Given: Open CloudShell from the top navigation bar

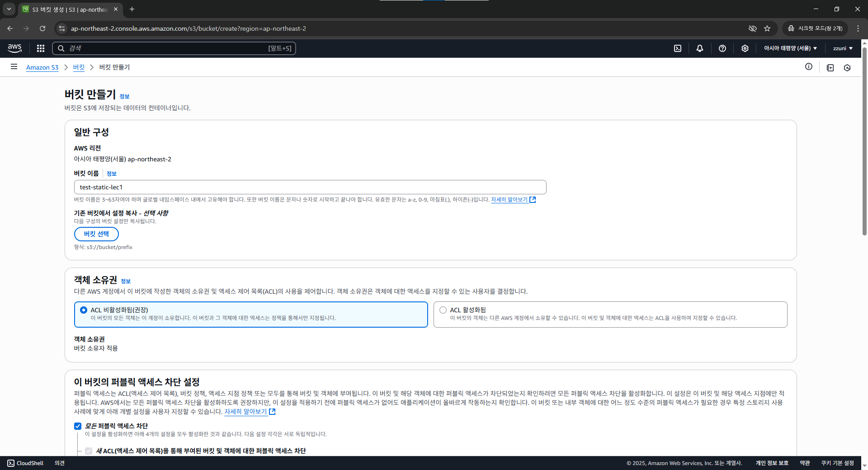Looking at the screenshot, I should (x=678, y=48).
